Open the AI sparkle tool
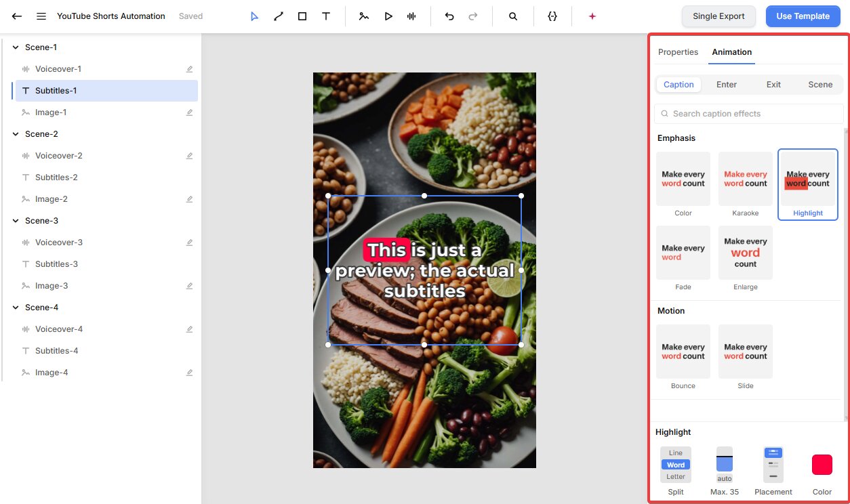 [592, 16]
